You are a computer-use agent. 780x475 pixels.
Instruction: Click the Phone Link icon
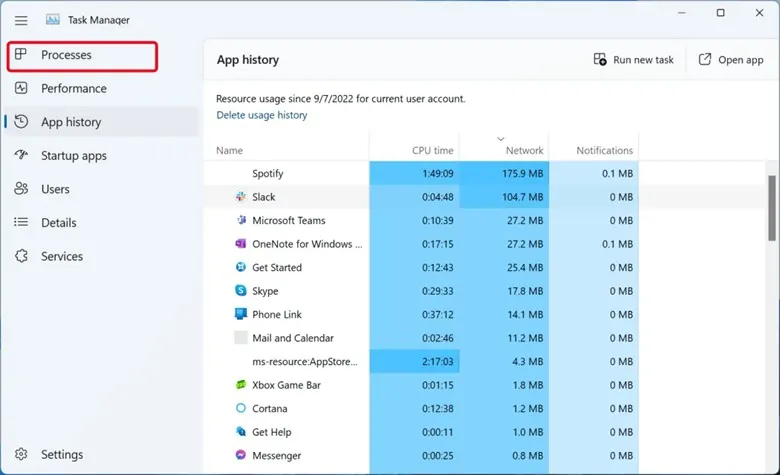(241, 314)
